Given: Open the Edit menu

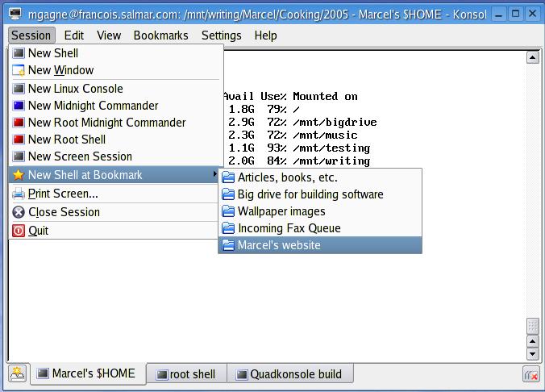Looking at the screenshot, I should point(73,35).
